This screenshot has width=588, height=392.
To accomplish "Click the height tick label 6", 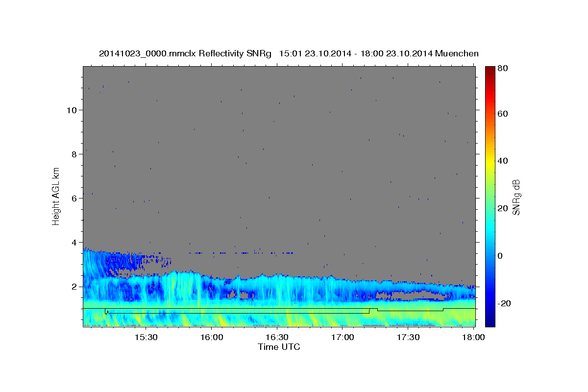I will pos(75,198).
